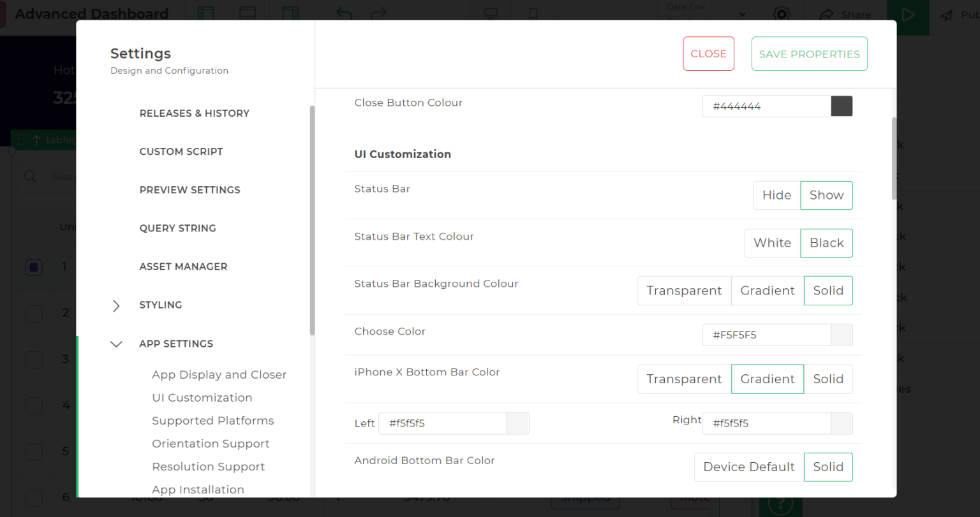Open the app settings gear icon
Viewport: 980px width, 517px height.
tap(782, 14)
